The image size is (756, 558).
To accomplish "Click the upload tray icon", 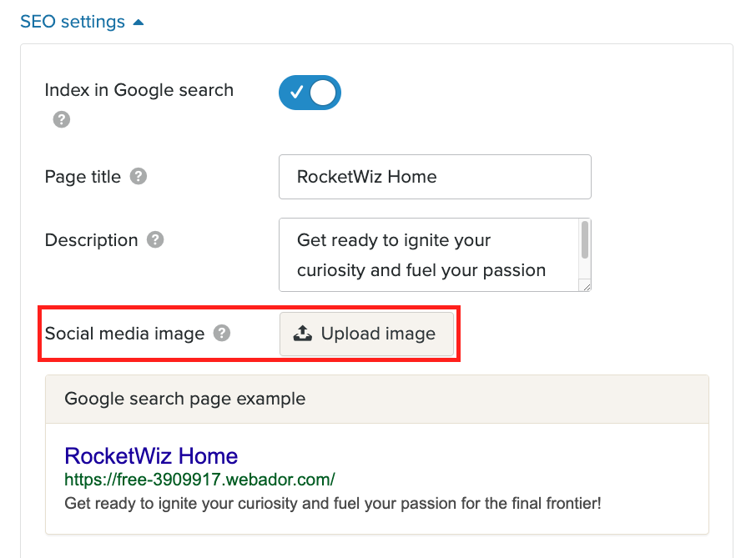I will click(x=302, y=334).
